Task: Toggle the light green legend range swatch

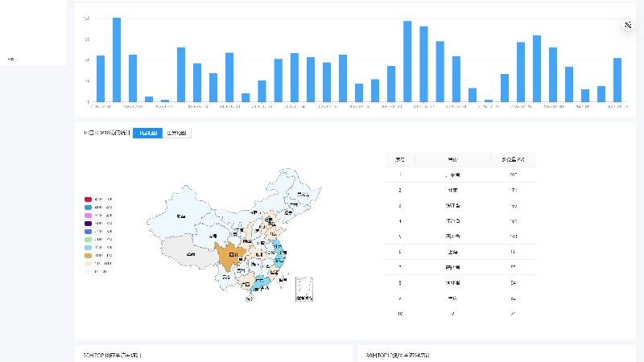Action: [x=88, y=239]
